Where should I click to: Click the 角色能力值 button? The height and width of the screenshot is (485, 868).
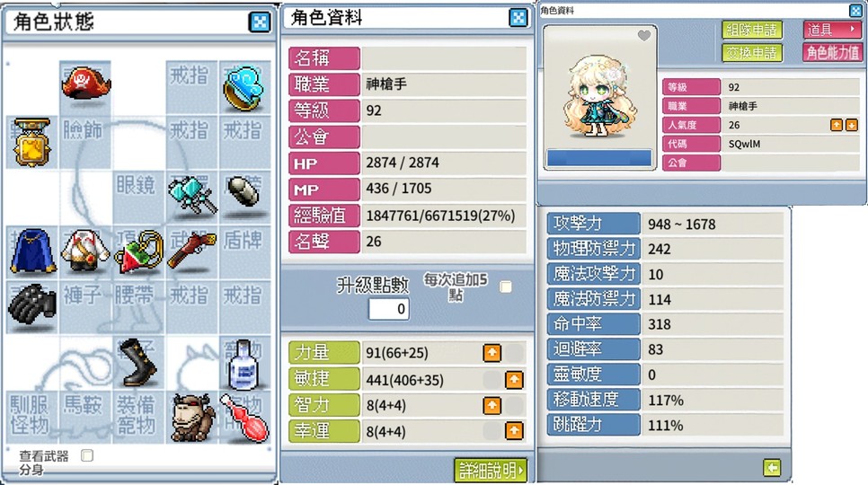tap(832, 52)
